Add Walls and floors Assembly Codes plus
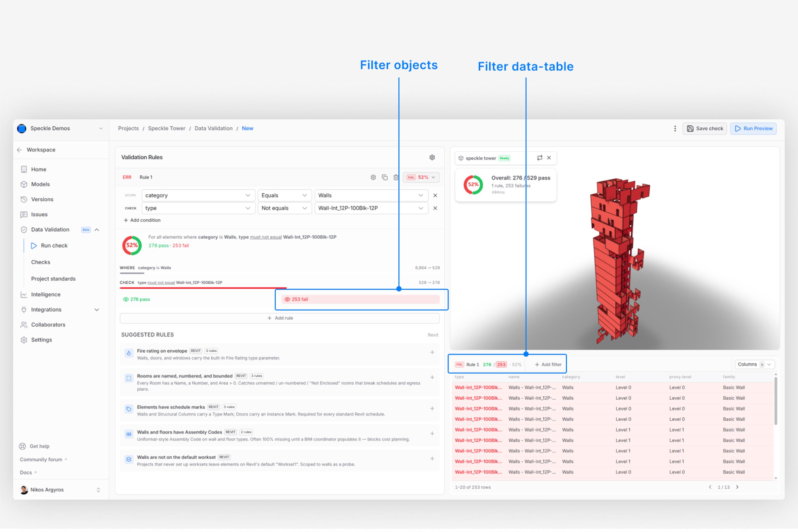 point(432,434)
